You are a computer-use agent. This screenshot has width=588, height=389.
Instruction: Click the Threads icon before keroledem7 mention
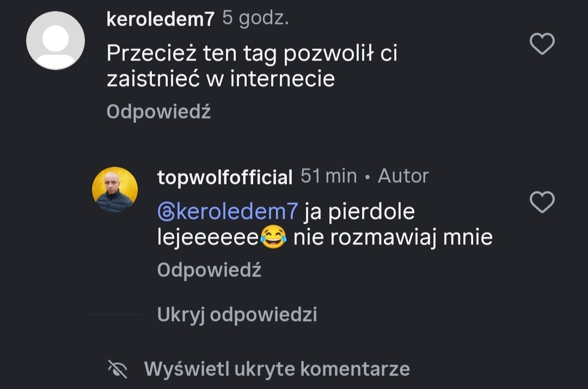tap(165, 212)
